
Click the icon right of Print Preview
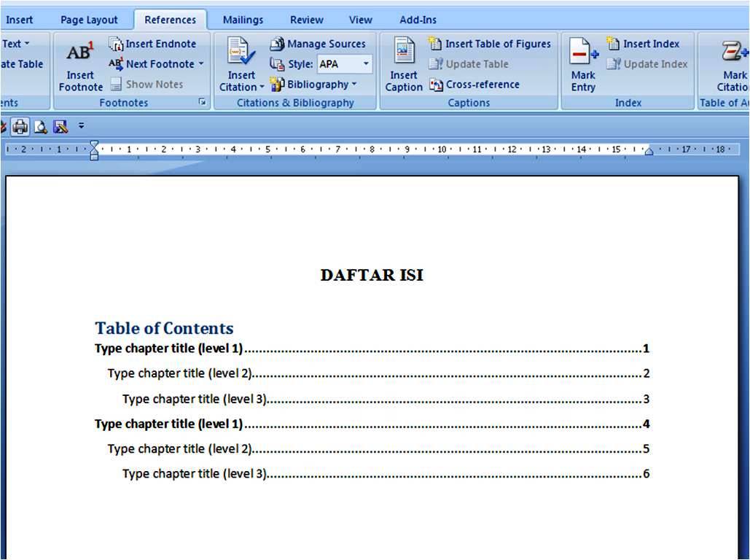pos(60,127)
